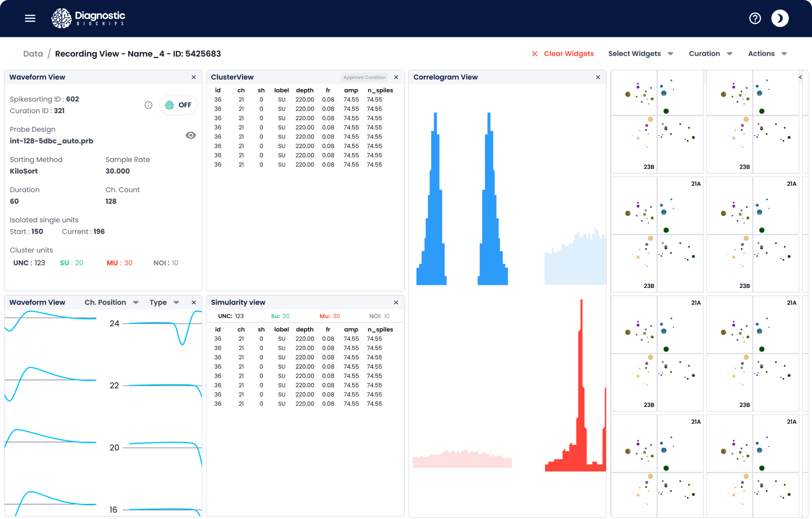Screen dimensions: 812x519
Task: Close the top Waveform View info panel
Action: [194, 77]
